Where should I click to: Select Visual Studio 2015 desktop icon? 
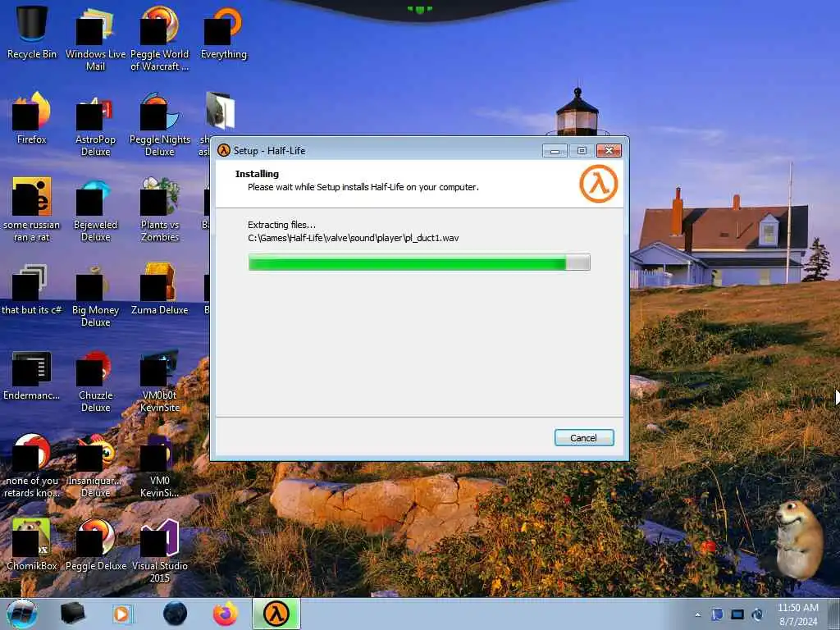pyautogui.click(x=160, y=549)
